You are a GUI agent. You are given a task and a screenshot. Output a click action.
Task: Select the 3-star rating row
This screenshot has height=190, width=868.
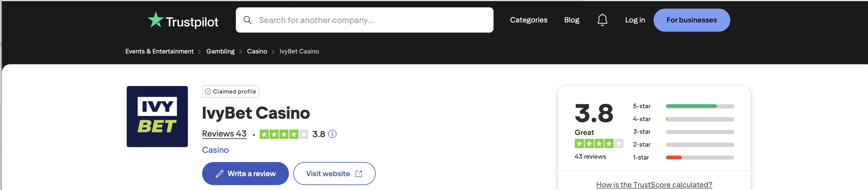coord(683,132)
